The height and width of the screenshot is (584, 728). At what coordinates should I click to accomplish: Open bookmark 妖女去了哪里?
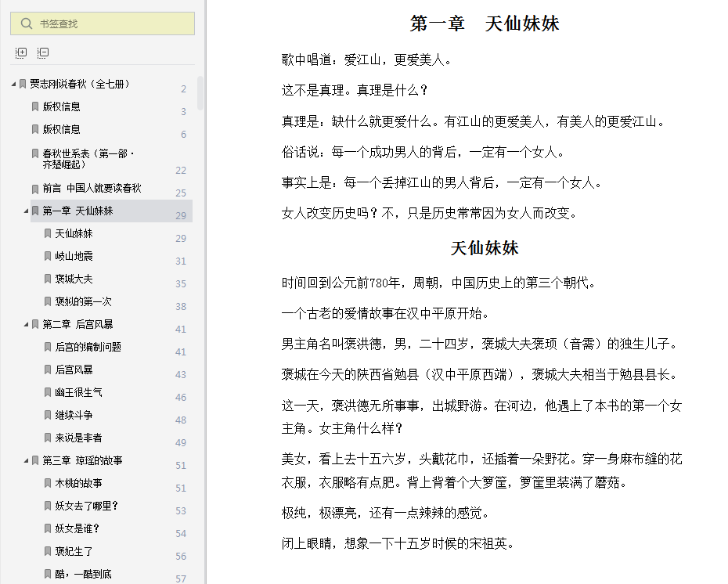click(86, 506)
